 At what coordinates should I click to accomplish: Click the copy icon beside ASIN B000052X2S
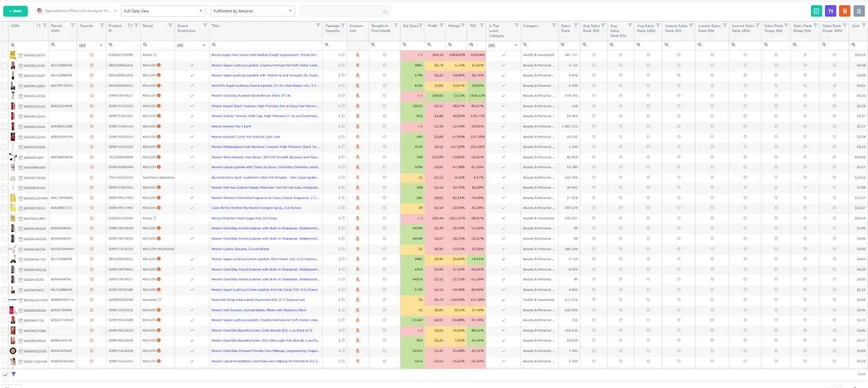pyautogui.click(x=20, y=55)
